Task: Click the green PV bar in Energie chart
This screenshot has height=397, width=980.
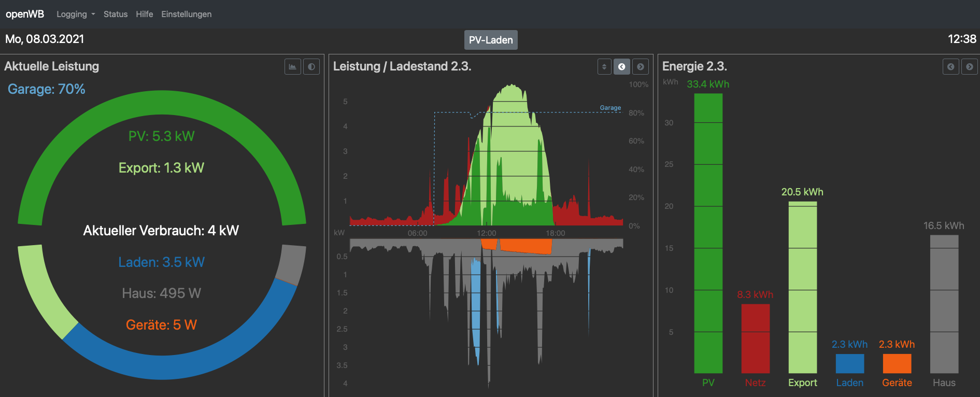Action: (x=708, y=233)
